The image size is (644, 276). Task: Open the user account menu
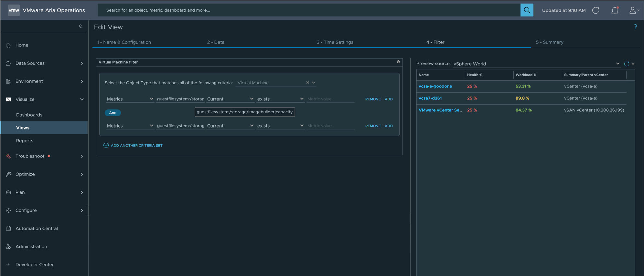(634, 10)
